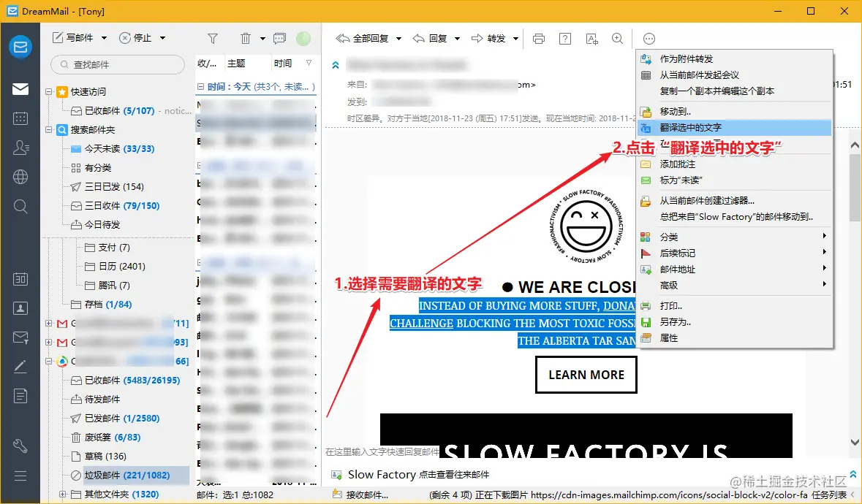The height and width of the screenshot is (504, 862).
Task: Click the trash delete icon in toolbar
Action: coord(246,39)
